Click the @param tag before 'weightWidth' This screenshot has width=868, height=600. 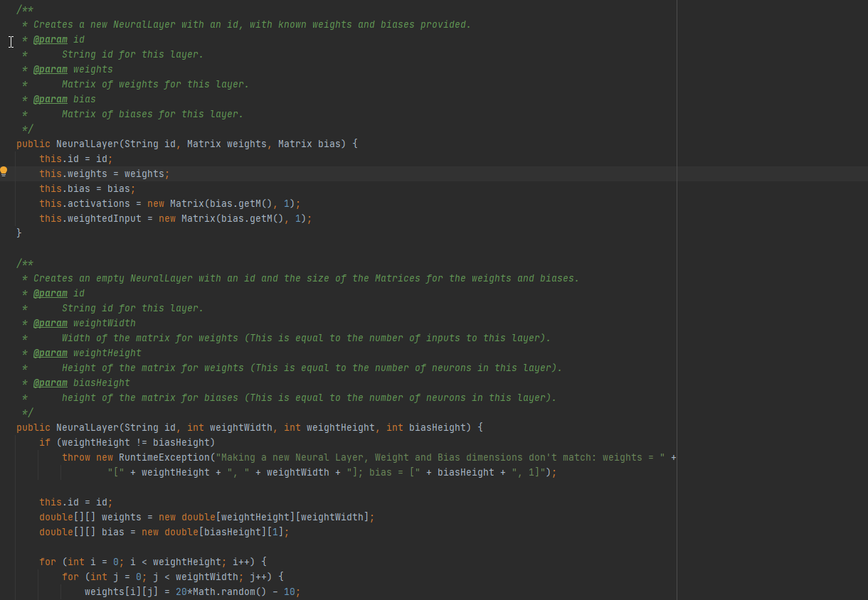click(x=50, y=323)
